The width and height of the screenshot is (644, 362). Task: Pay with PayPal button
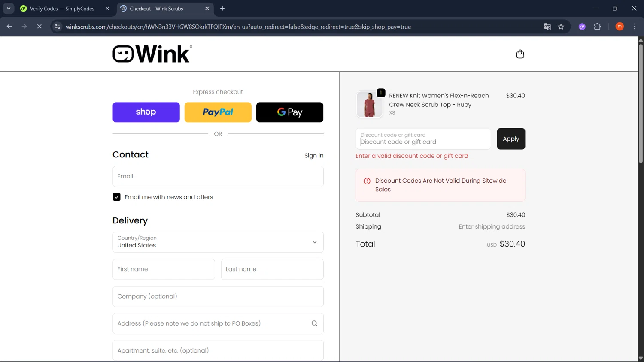tap(218, 112)
